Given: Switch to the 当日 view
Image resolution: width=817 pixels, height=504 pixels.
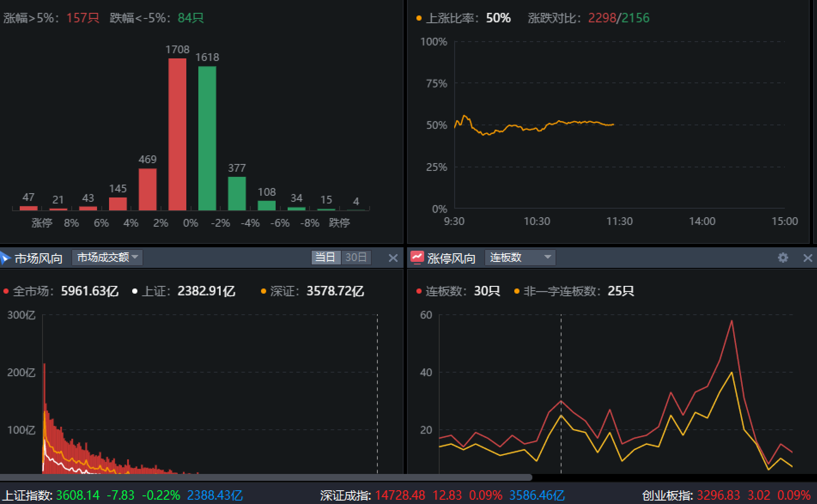Looking at the screenshot, I should 325,258.
